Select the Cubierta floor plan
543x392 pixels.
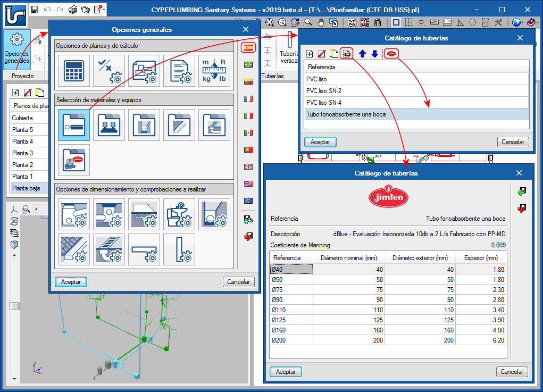click(x=29, y=118)
